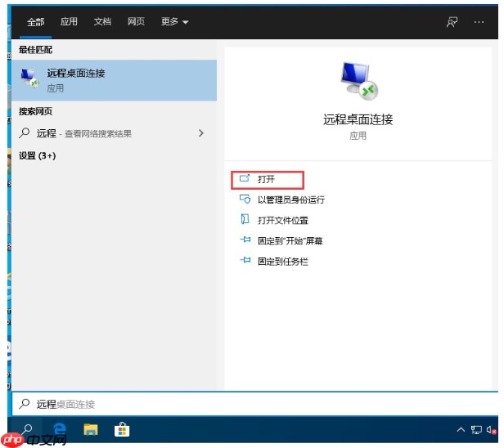Click the Remote Desktop icon in best match
The height and width of the screenshot is (448, 504).
tap(29, 78)
